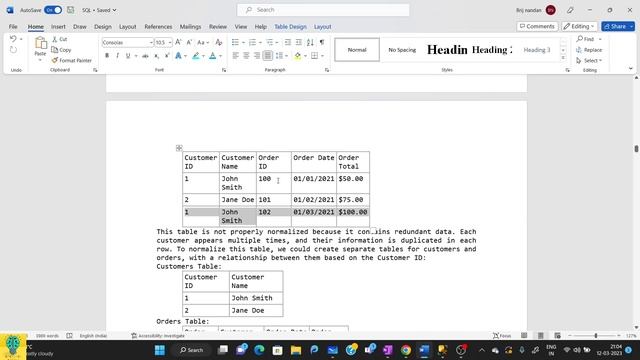The height and width of the screenshot is (360, 640).
Task: Toggle AutoSave switch
Action: coord(53,10)
